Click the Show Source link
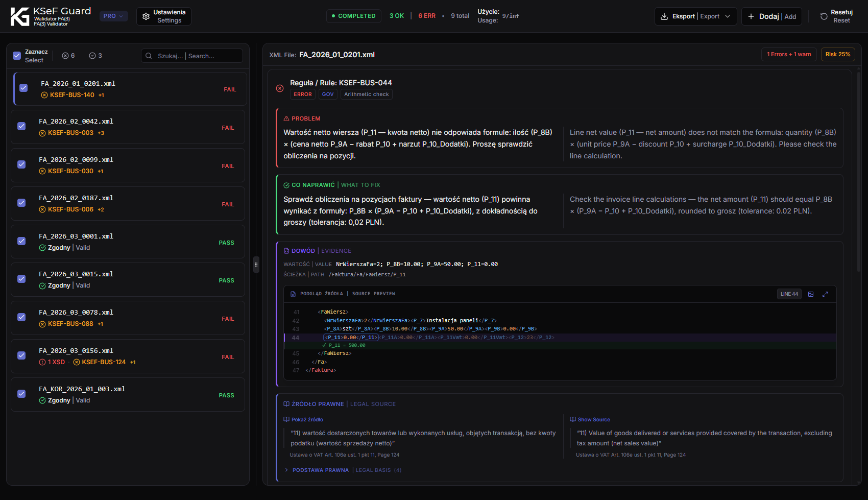 (x=594, y=420)
